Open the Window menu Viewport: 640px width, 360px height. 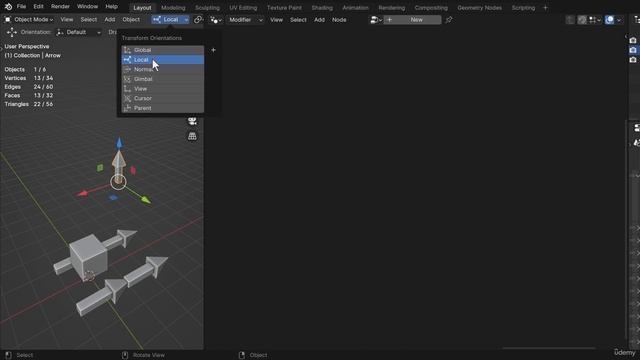click(x=87, y=7)
